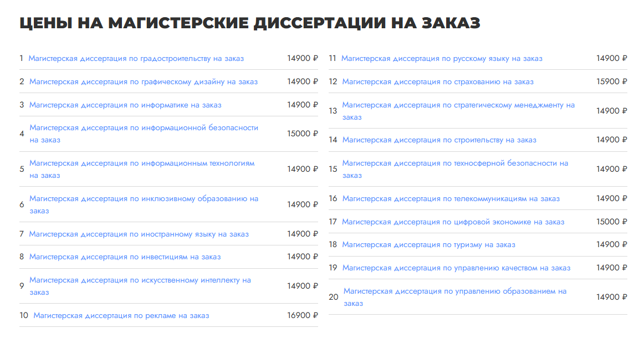Open the инклюзивному образованию dissertation link
Viewport: 644px width, 338px height.
coord(144,204)
